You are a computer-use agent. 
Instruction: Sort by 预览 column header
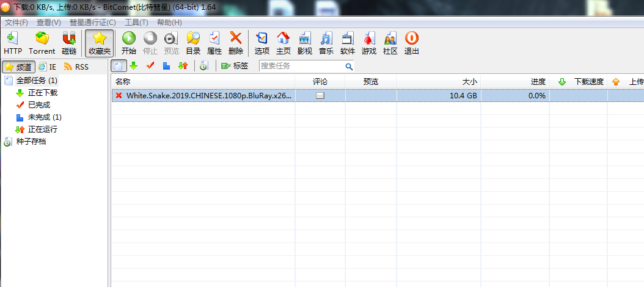(370, 82)
